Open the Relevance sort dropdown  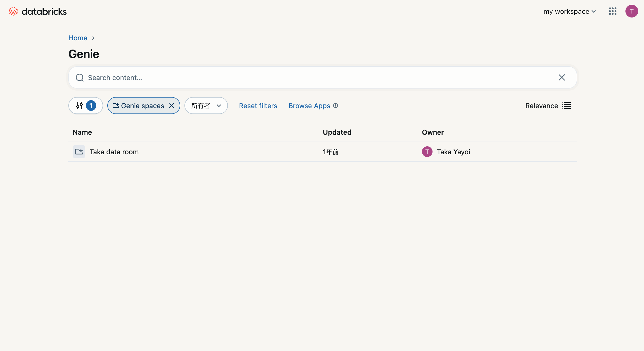tap(541, 106)
